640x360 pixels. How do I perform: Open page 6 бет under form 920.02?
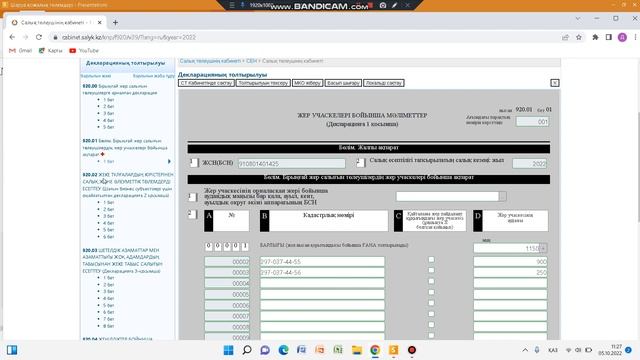click(x=109, y=237)
